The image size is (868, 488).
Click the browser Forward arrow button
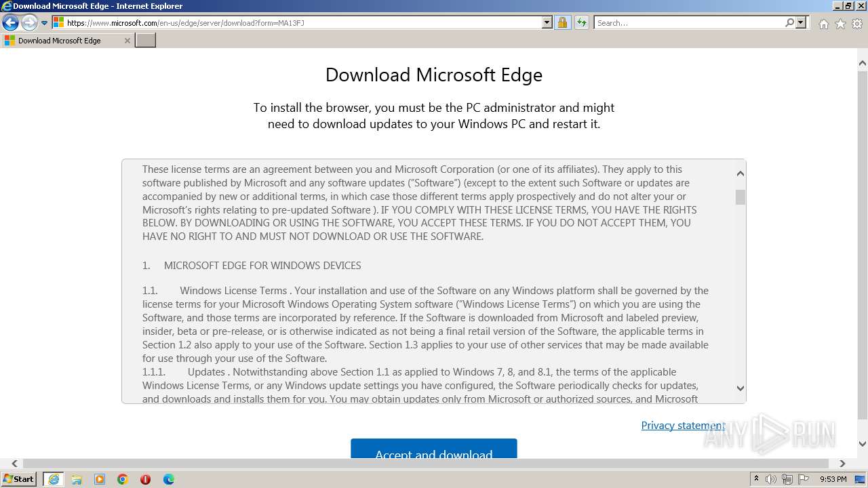pos(29,23)
